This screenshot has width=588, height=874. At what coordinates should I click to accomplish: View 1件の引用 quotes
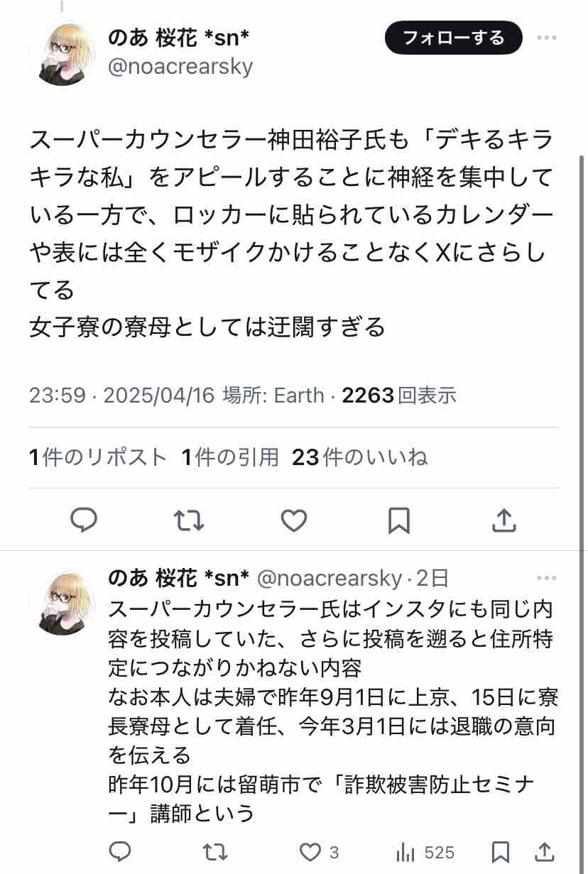[230, 457]
